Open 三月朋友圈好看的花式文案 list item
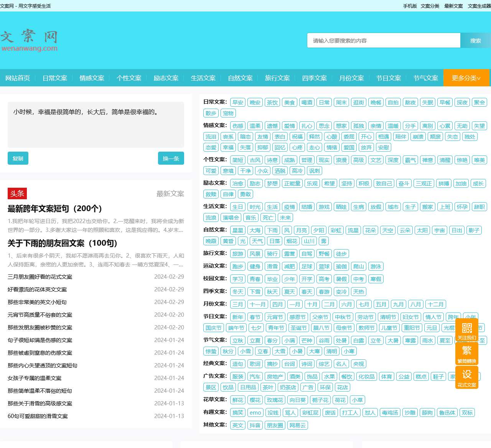Image resolution: width=491 pixels, height=448 pixels. (x=40, y=277)
